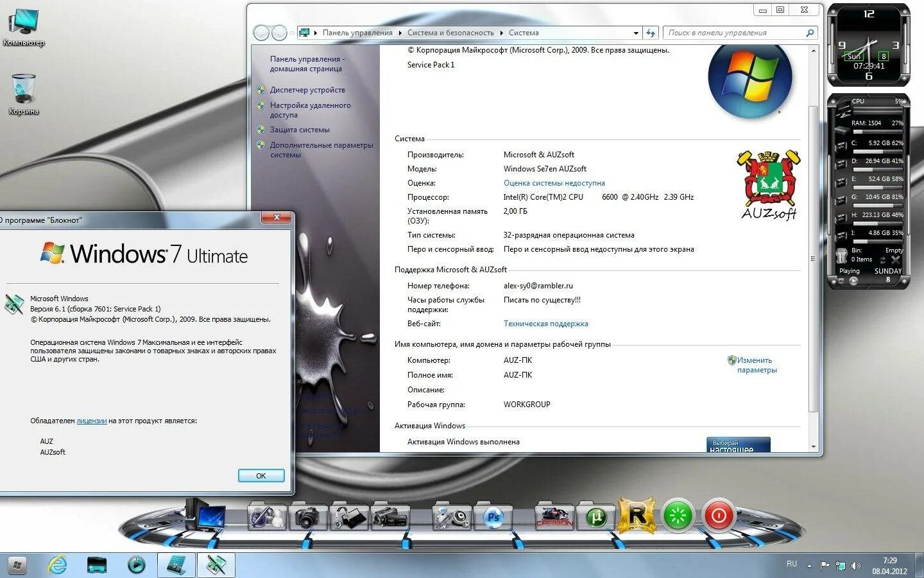The height and width of the screenshot is (578, 924).
Task: Open the system tools folder in dock
Action: point(452,516)
